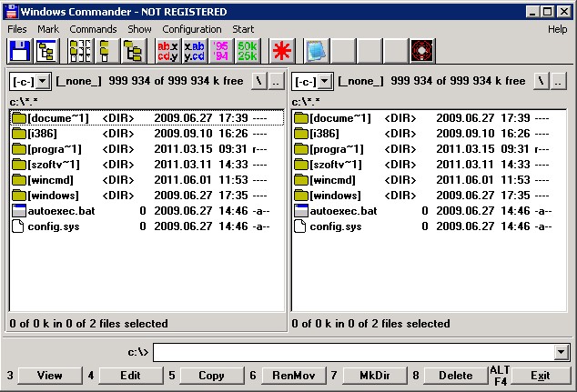Click the F8 Delete button
The height and width of the screenshot is (392, 577).
pos(456,376)
